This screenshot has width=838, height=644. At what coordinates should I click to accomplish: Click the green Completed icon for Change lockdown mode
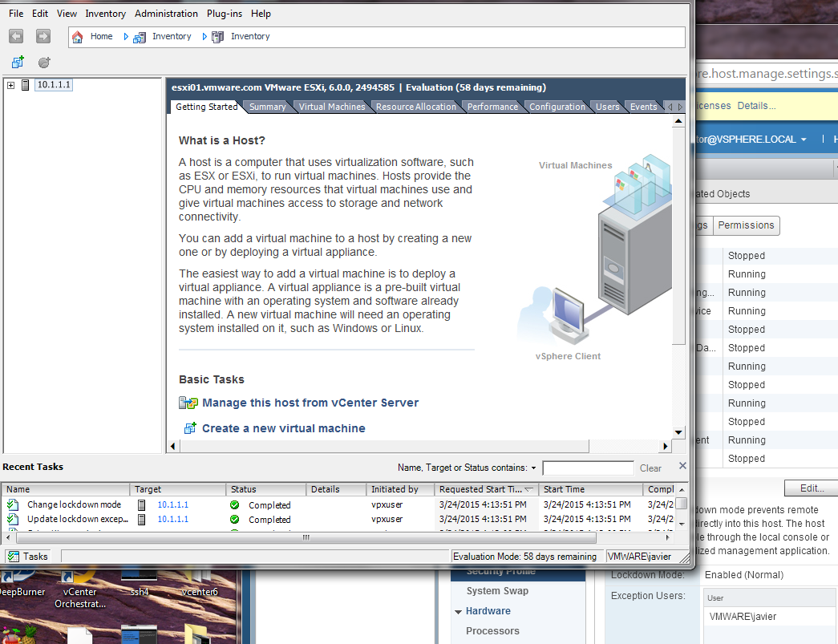pos(234,504)
